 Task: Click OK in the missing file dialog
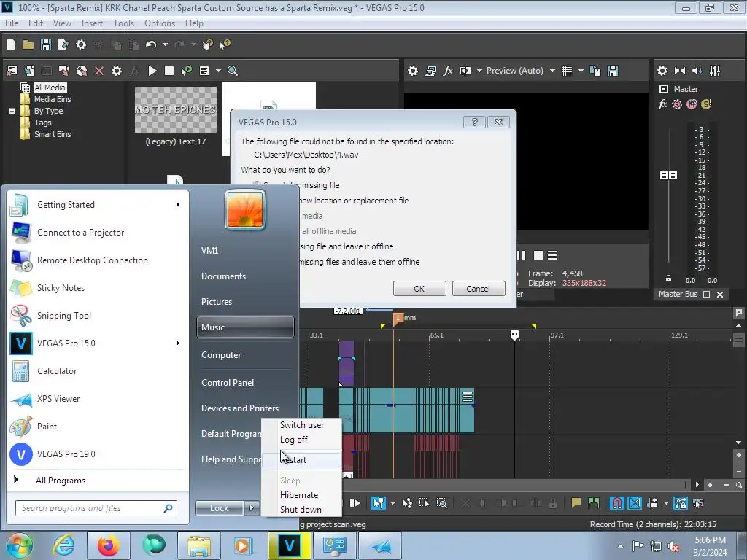click(x=419, y=289)
